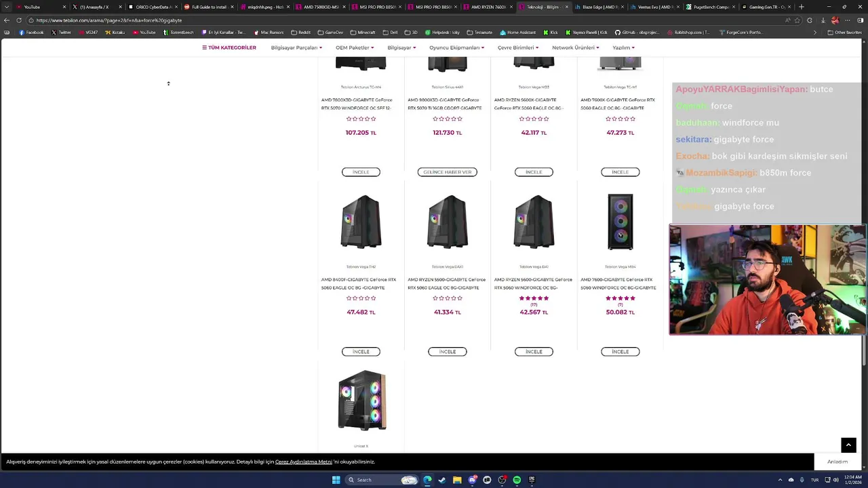The image size is (868, 488).
Task: Open AMD 8400F-GIGABYTE RTX 5060 EAGLE product title
Action: (x=358, y=283)
